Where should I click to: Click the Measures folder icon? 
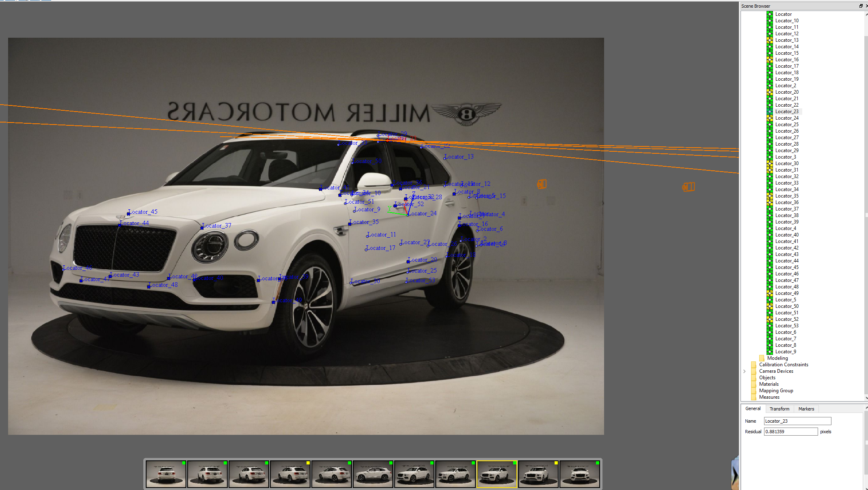click(754, 397)
